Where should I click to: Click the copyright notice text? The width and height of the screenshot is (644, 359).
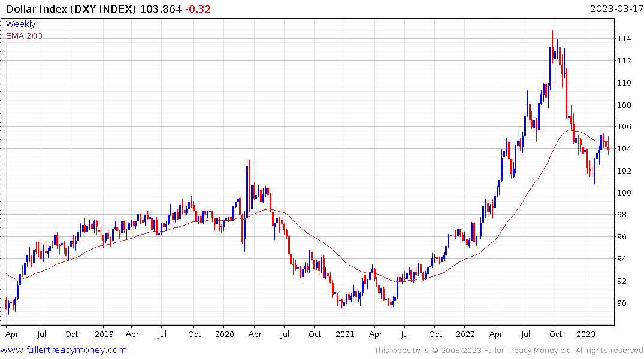[509, 351]
